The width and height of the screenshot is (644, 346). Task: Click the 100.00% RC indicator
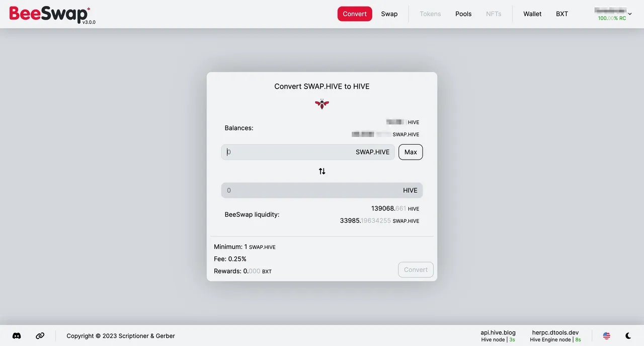tap(612, 18)
